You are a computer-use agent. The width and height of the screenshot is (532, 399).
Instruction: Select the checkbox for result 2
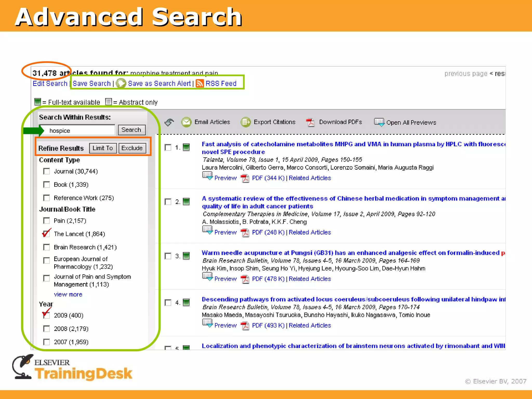click(x=168, y=202)
